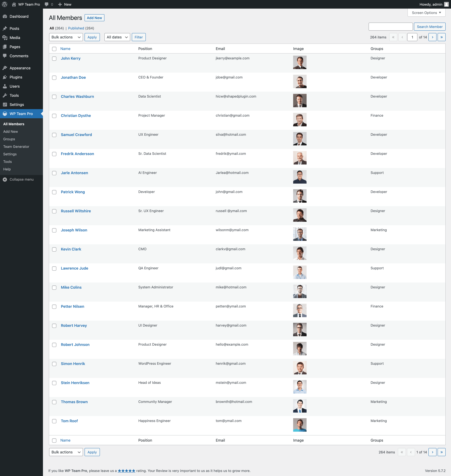Open the Charles Washburn member link
Image resolution: width=451 pixels, height=476 pixels.
(77, 96)
